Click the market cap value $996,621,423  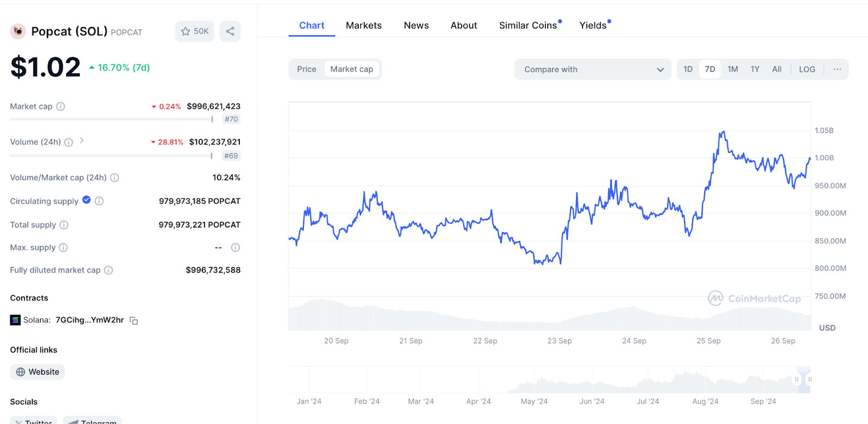[214, 106]
